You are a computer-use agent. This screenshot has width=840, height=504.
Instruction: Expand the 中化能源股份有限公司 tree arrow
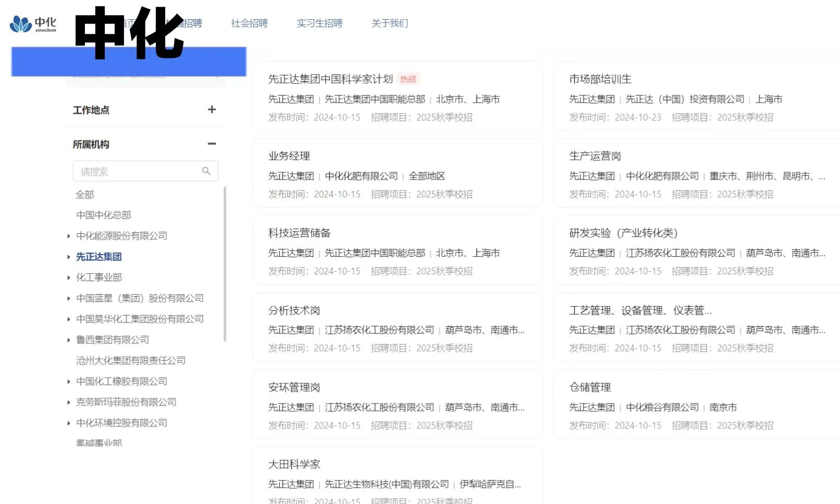pyautogui.click(x=69, y=235)
